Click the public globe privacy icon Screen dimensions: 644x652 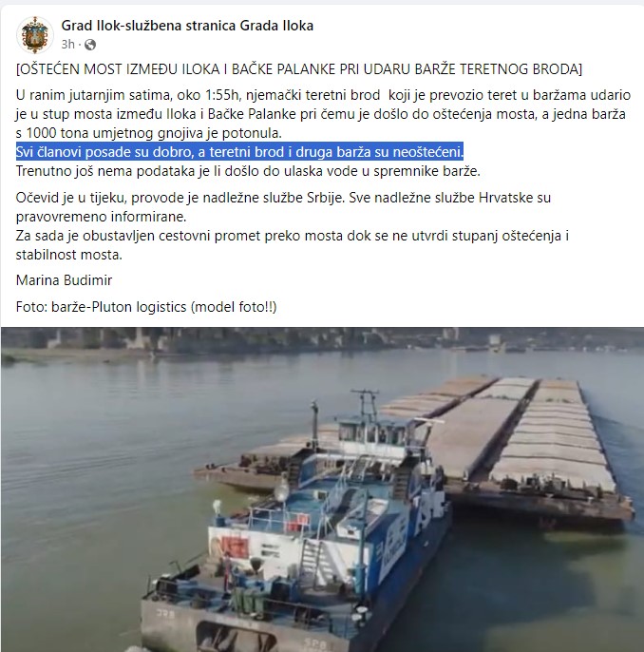[90, 45]
